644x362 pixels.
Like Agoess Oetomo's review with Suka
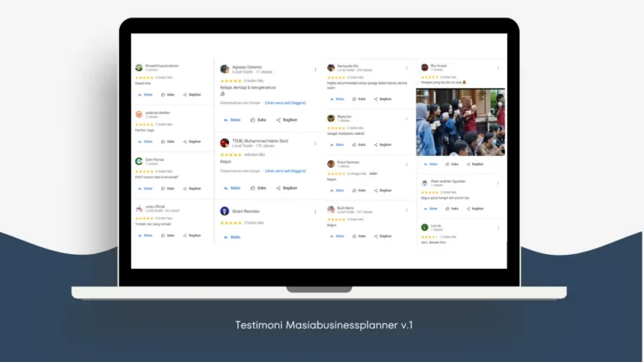coord(258,121)
